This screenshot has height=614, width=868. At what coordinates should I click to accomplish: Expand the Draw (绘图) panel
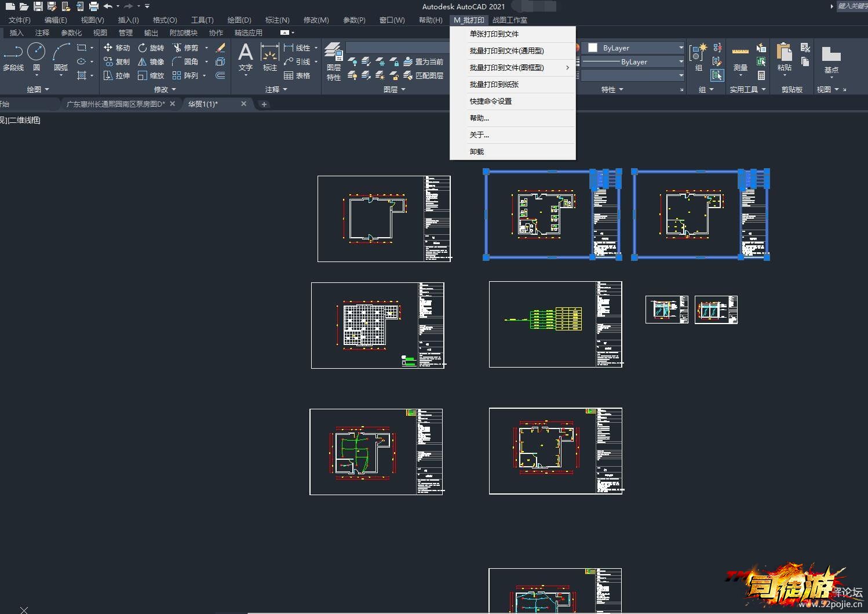(38, 89)
